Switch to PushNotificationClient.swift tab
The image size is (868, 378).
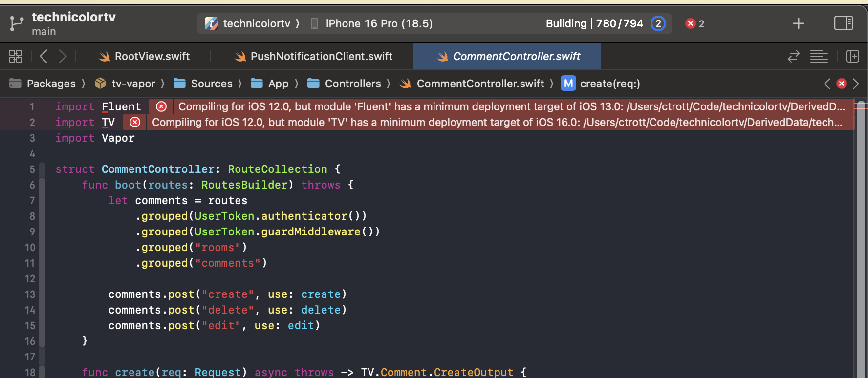click(x=314, y=56)
